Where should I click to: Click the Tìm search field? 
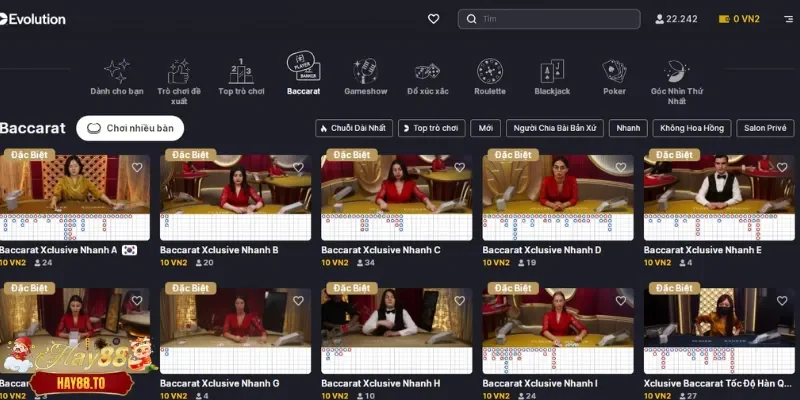[549, 19]
